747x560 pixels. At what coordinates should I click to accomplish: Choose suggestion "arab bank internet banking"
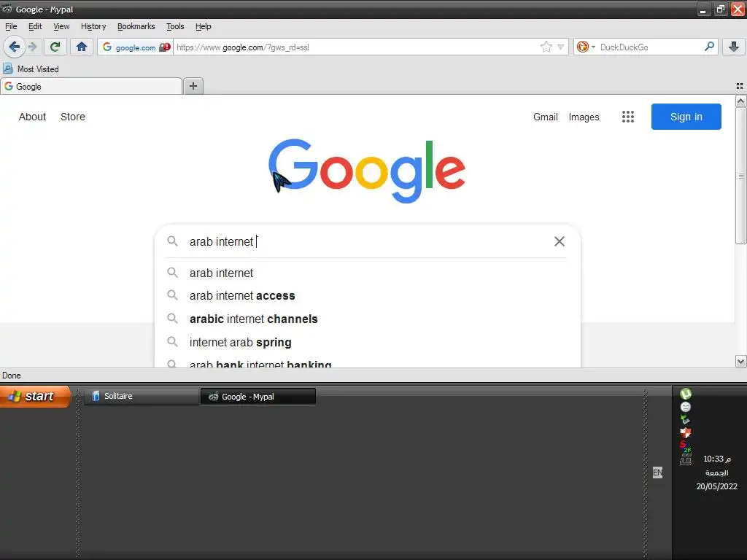point(366,363)
